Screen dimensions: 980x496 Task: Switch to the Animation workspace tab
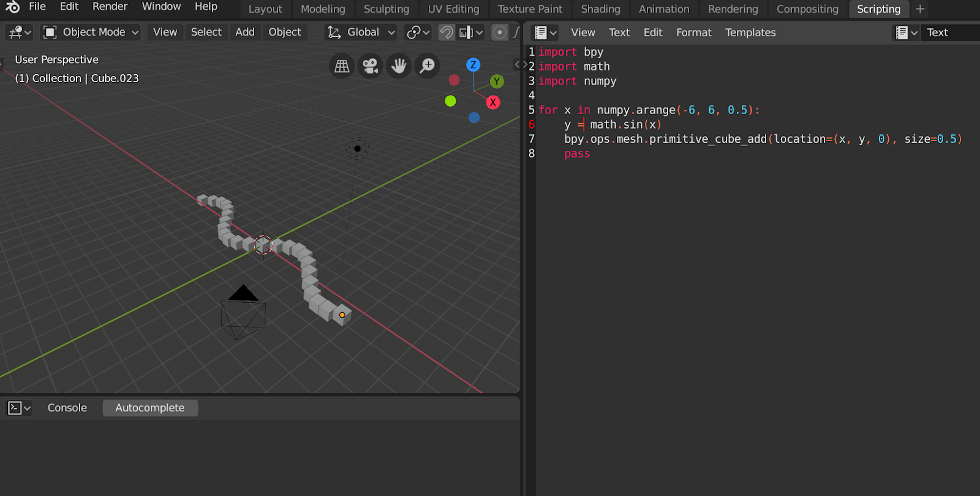tap(664, 9)
